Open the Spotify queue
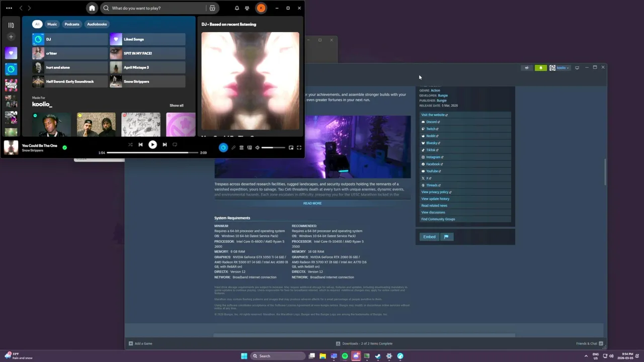 (x=242, y=147)
